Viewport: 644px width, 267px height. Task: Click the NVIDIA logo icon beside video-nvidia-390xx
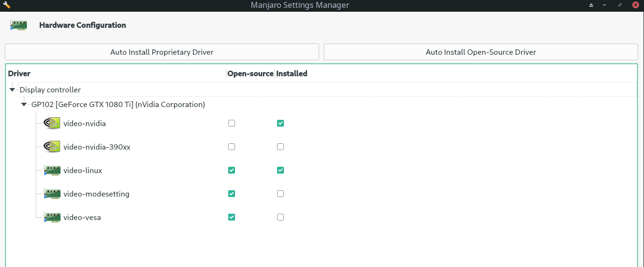[52, 147]
